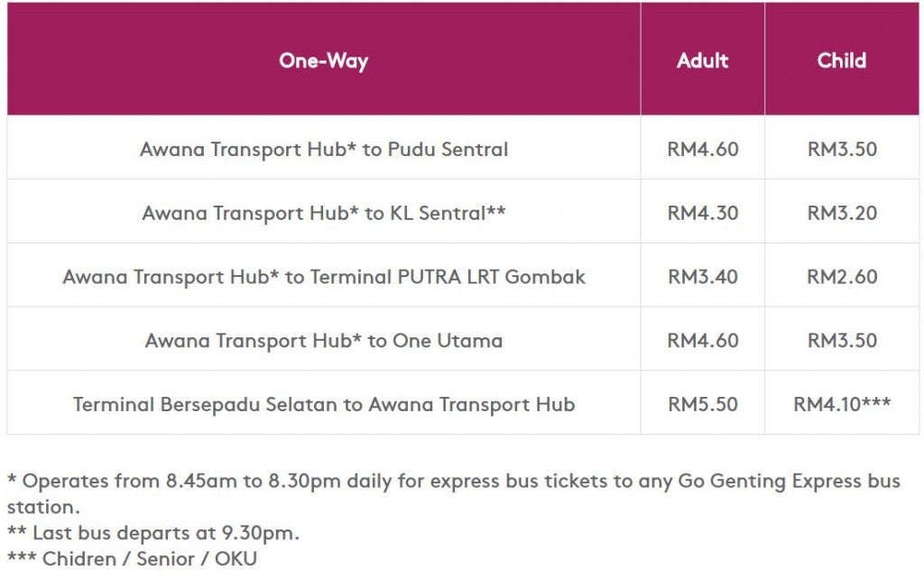Select the Terminal Bersepadu Selatan route
Viewport: 924px width, 579px height.
click(324, 404)
